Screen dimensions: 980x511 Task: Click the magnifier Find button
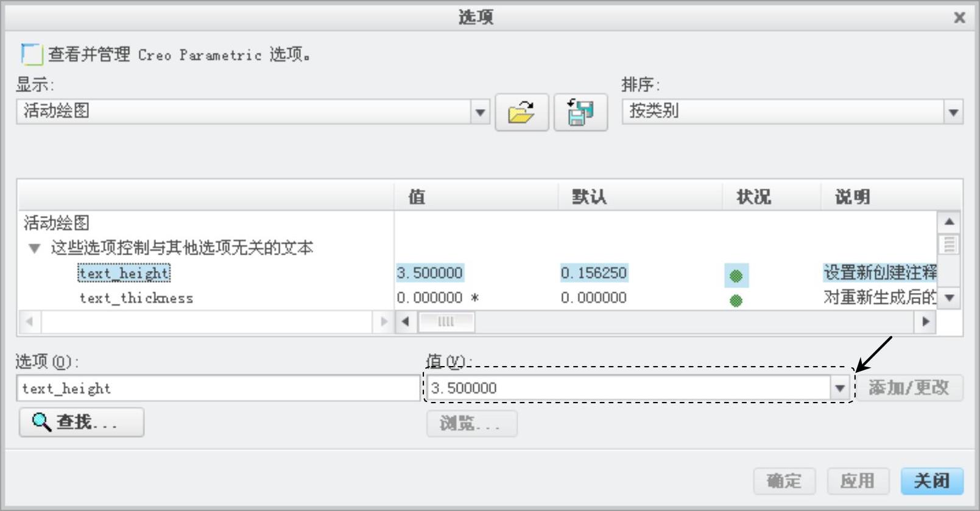tap(82, 422)
